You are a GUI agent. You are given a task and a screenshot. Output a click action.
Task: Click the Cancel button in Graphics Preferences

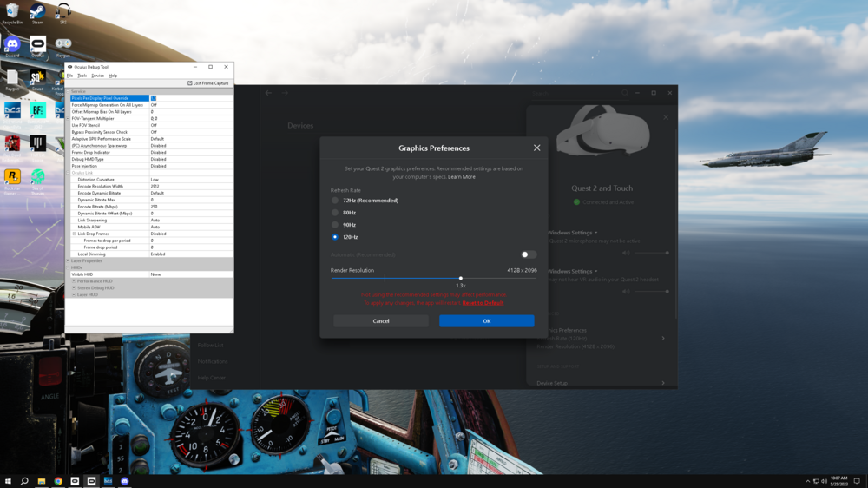(x=381, y=321)
